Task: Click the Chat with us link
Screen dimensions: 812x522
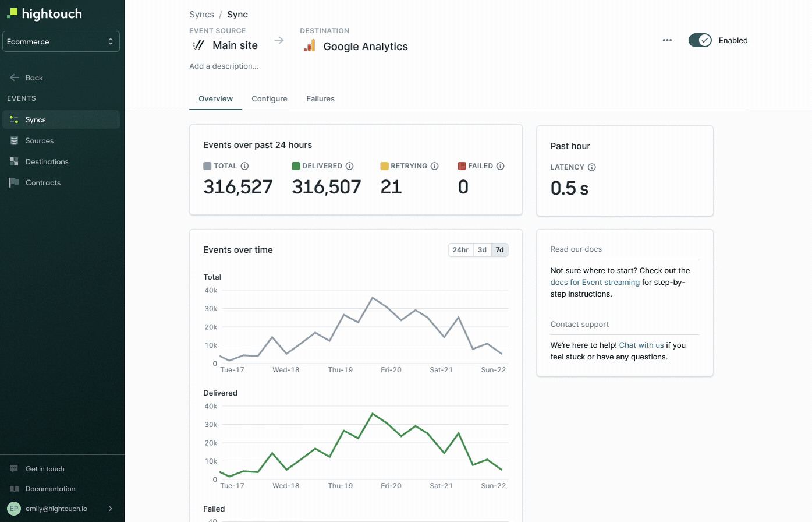Action: [x=641, y=345]
